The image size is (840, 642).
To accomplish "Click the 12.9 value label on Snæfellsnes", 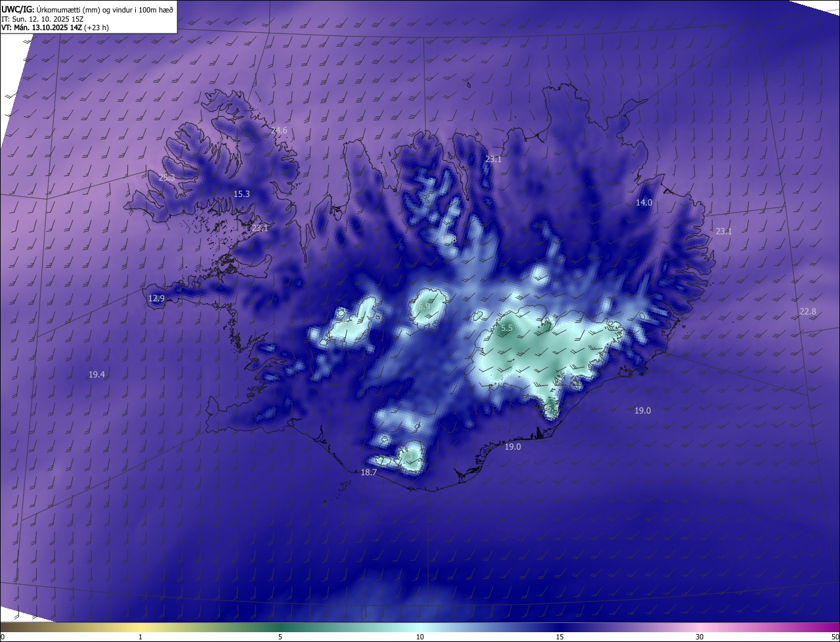I will (156, 299).
